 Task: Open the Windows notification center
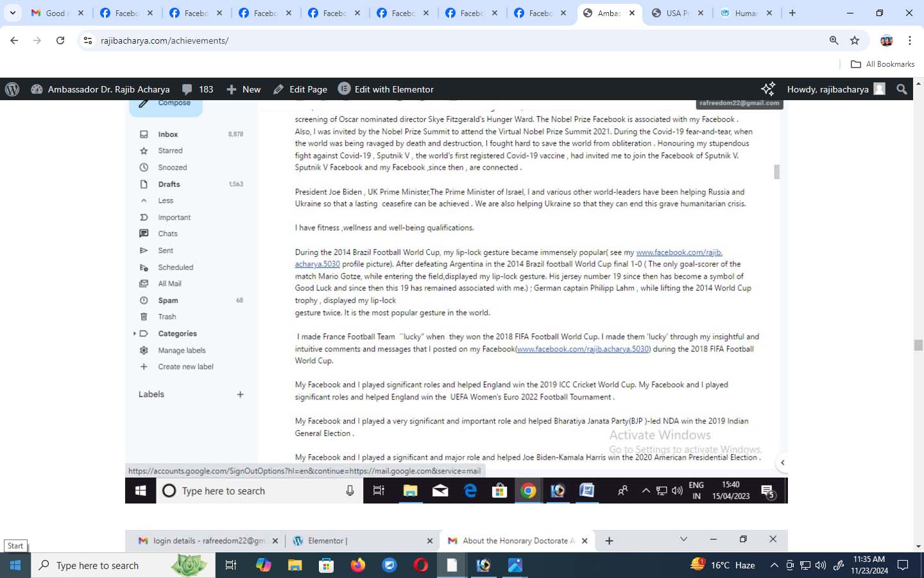(903, 565)
